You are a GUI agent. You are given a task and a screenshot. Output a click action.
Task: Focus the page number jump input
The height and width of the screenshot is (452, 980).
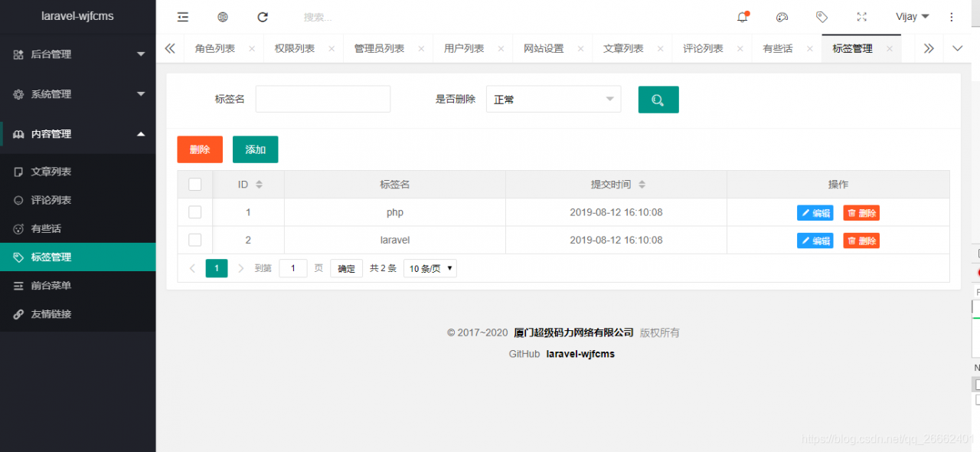click(x=293, y=268)
